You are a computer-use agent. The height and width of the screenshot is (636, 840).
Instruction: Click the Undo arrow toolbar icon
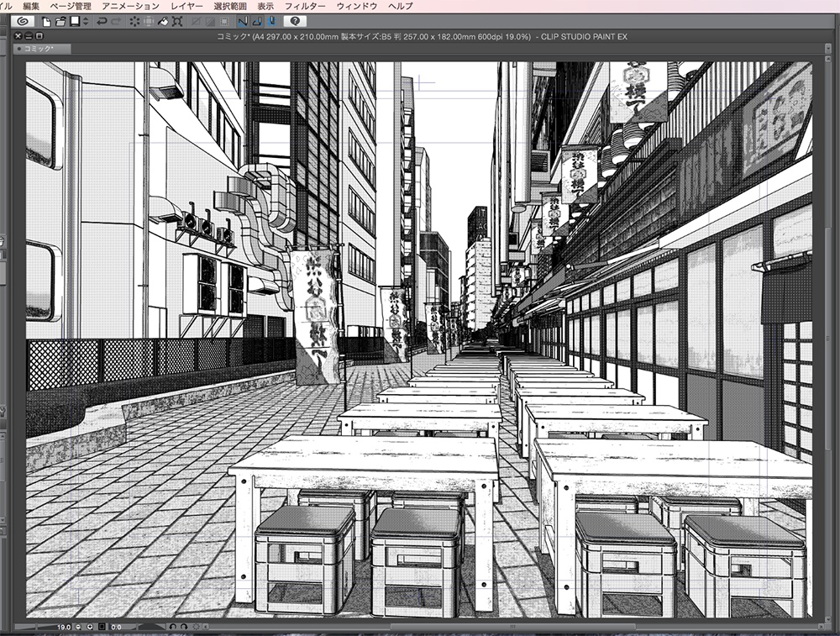coord(101,22)
